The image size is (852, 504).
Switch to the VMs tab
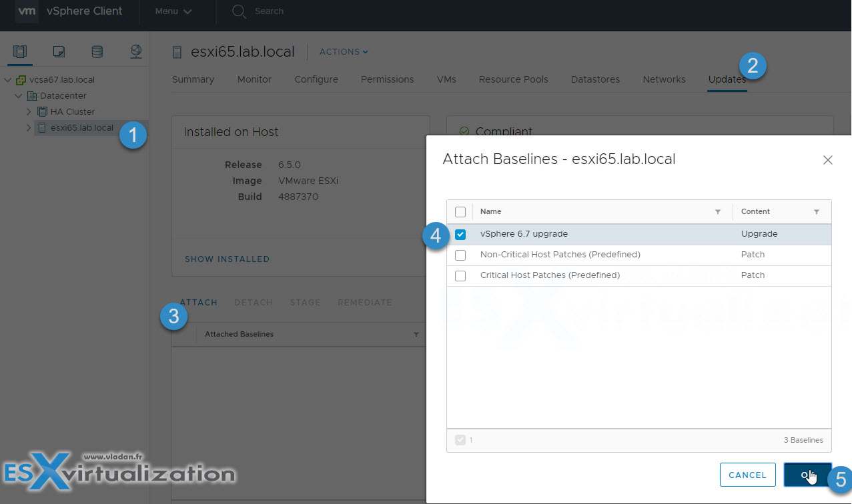446,79
